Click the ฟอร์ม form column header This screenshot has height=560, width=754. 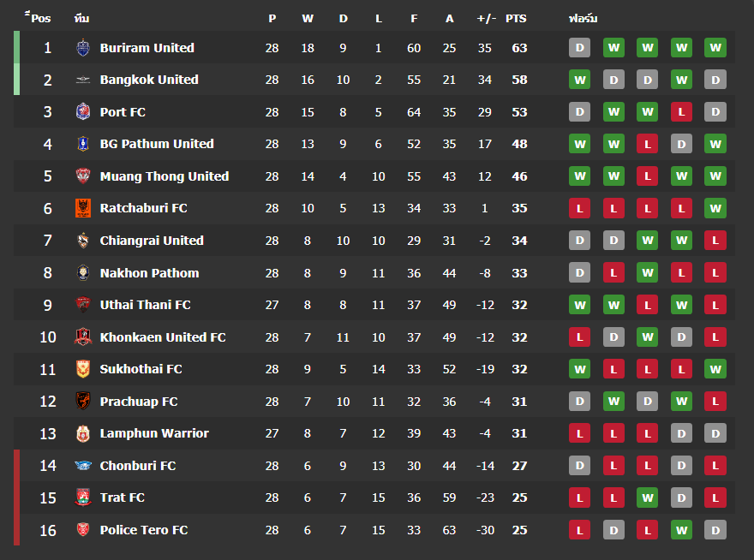[x=583, y=18]
